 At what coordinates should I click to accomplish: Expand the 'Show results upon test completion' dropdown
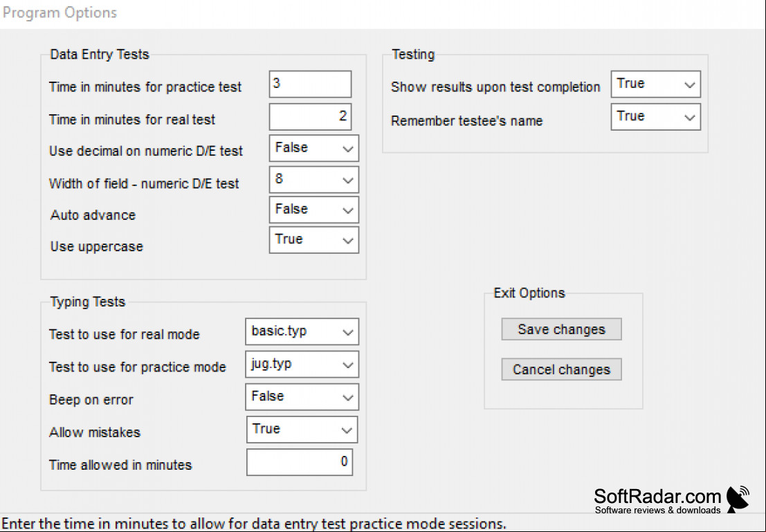point(655,84)
